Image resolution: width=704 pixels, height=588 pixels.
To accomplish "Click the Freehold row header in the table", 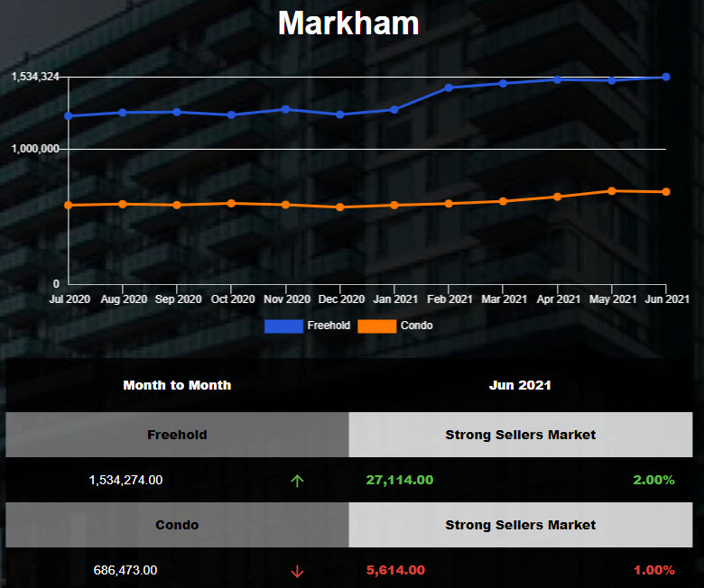I will point(177,435).
